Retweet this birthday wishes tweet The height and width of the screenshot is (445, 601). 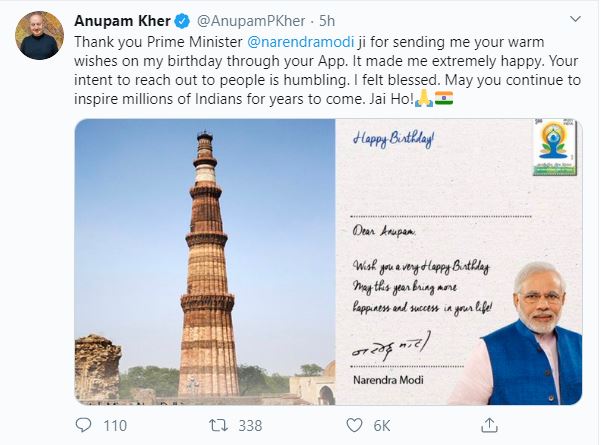click(x=216, y=425)
